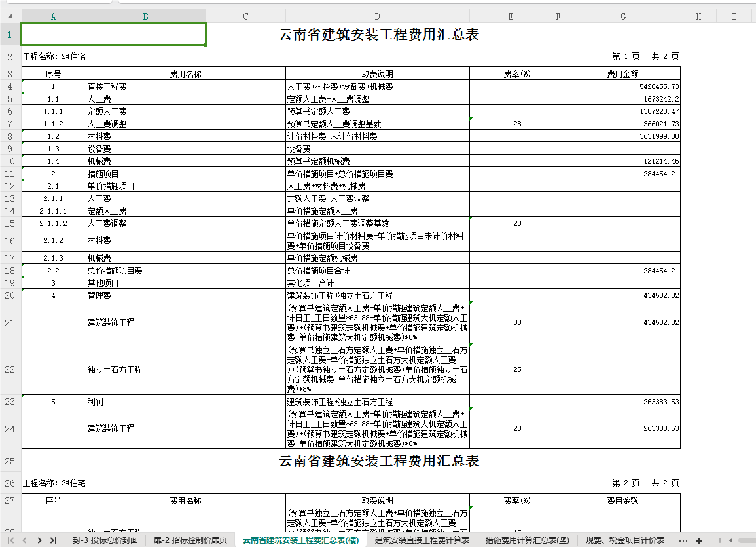
Task: Open the 建筑安装直接工程费计算表 sheet tab
Action: (422, 540)
